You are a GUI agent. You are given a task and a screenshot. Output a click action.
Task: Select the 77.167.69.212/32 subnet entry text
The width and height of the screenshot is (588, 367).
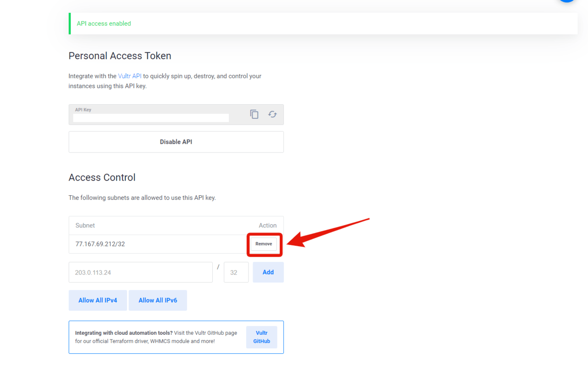pyautogui.click(x=100, y=244)
